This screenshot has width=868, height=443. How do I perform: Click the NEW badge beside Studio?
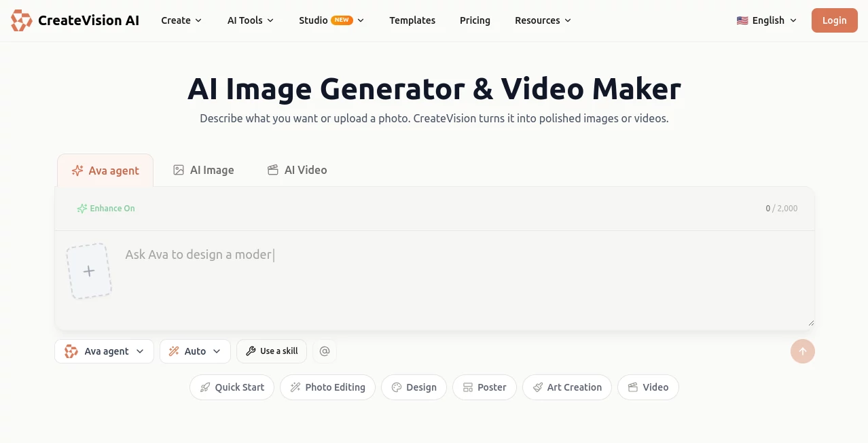(x=342, y=20)
